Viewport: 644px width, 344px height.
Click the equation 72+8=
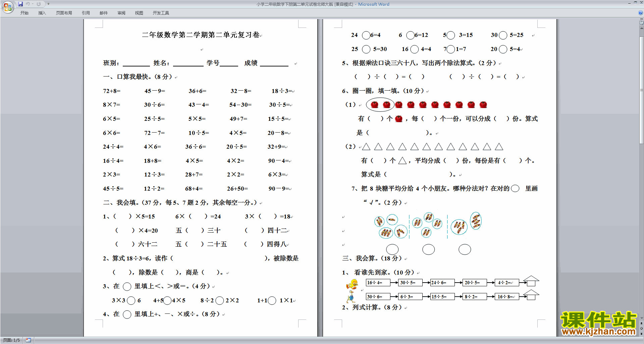click(x=112, y=91)
